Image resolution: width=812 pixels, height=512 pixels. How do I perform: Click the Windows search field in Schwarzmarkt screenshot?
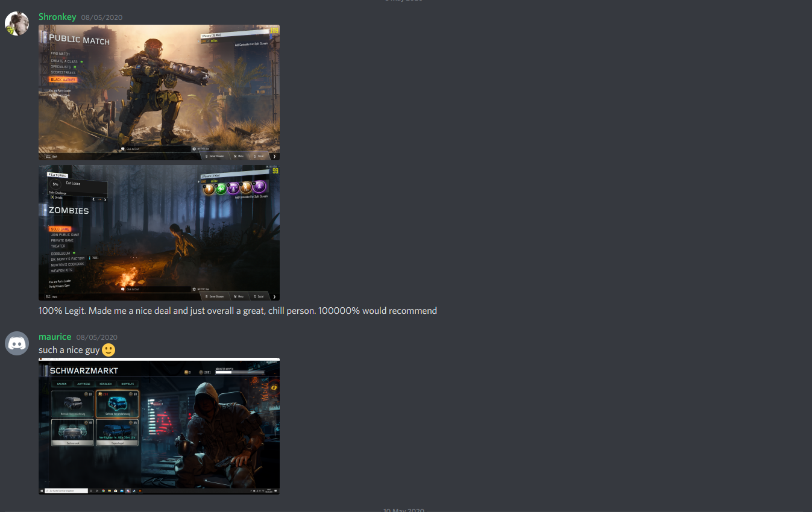point(66,491)
